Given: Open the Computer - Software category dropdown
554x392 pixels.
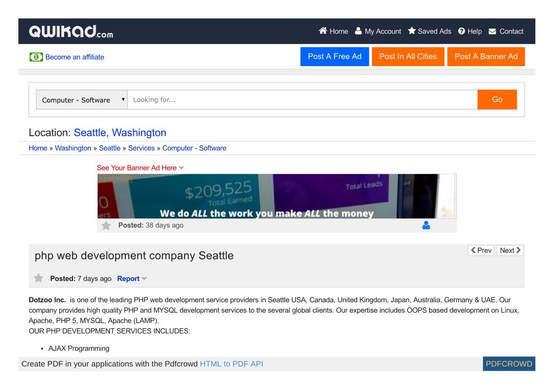Looking at the screenshot, I should point(82,100).
